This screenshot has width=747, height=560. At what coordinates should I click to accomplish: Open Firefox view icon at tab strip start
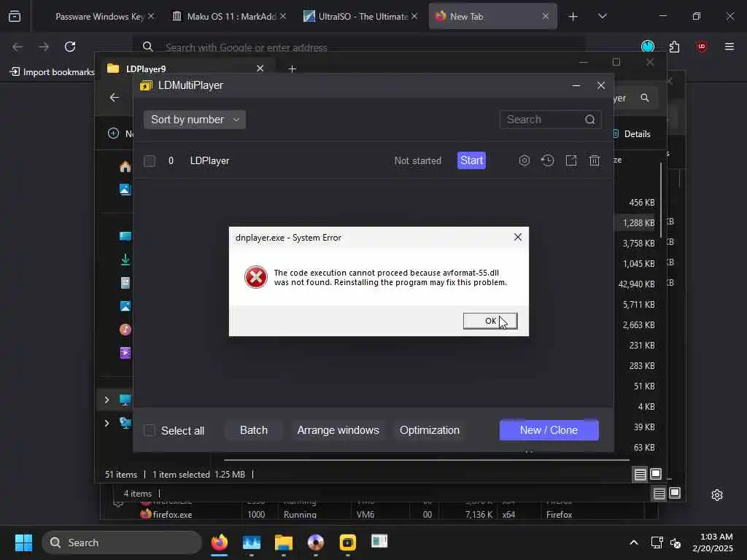[x=15, y=16]
